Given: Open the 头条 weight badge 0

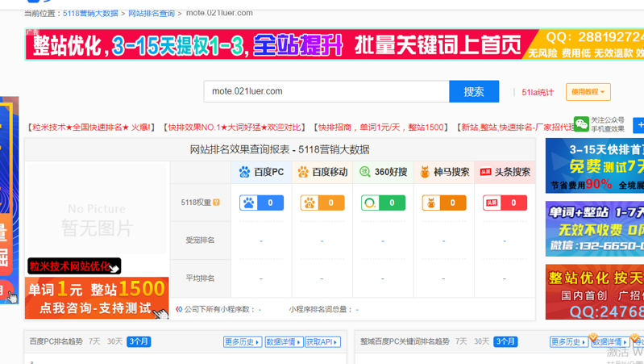Looking at the screenshot, I should pos(505,203).
